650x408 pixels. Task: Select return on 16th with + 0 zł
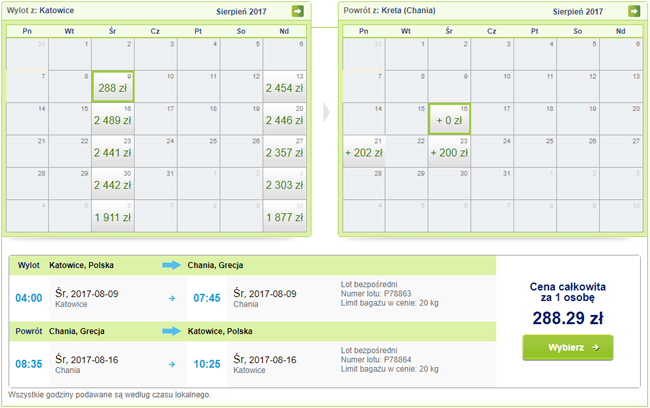pos(450,119)
